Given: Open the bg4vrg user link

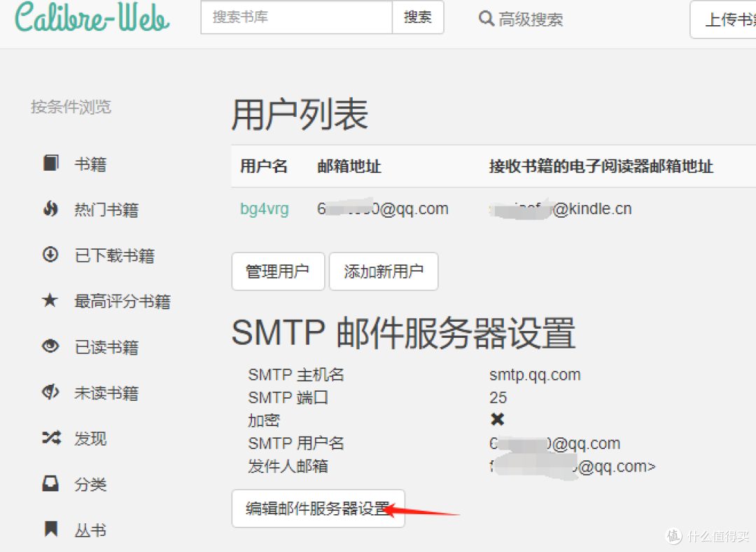Looking at the screenshot, I should (x=264, y=209).
